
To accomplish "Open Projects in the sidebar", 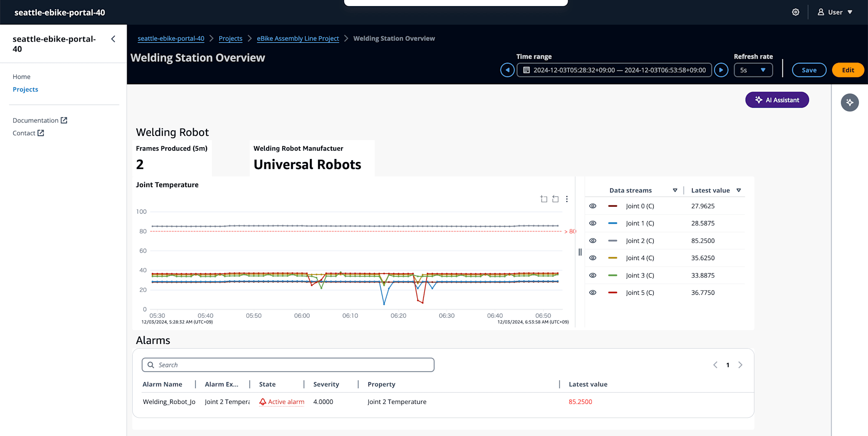I will [x=26, y=89].
